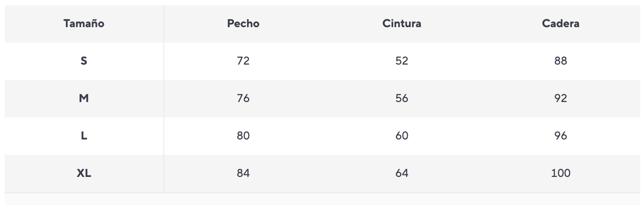Image resolution: width=644 pixels, height=205 pixels.
Task: Select the Cintura column header
Action: [x=402, y=23]
